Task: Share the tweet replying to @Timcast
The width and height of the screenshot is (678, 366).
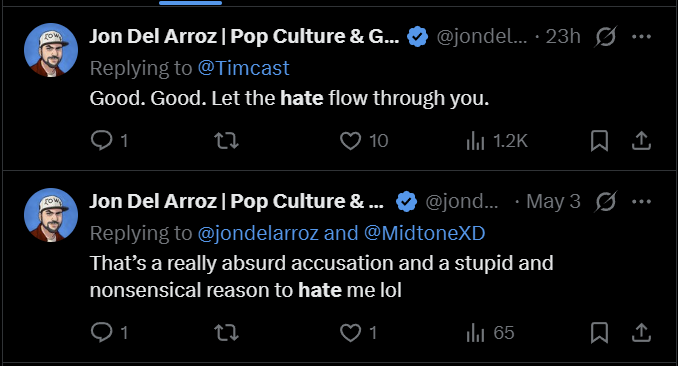Action: [641, 141]
